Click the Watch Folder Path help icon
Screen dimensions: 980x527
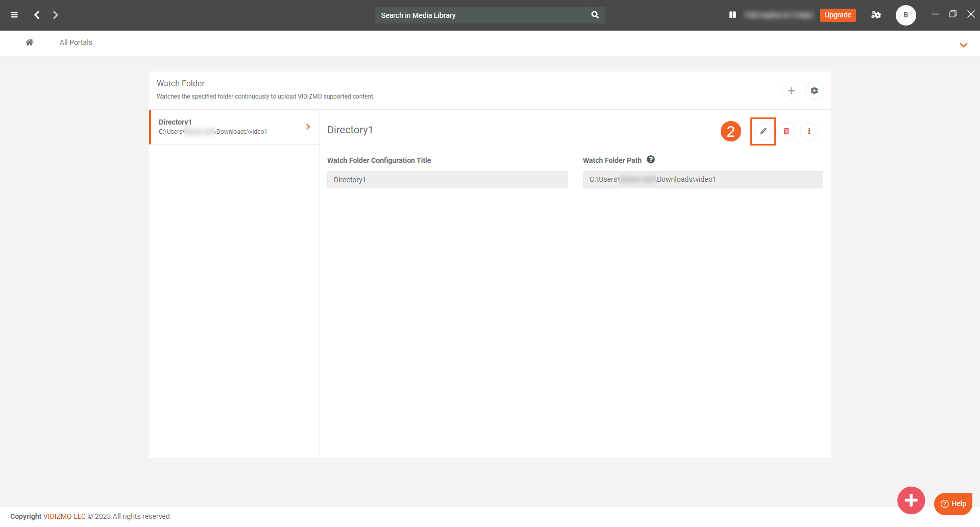click(x=651, y=159)
